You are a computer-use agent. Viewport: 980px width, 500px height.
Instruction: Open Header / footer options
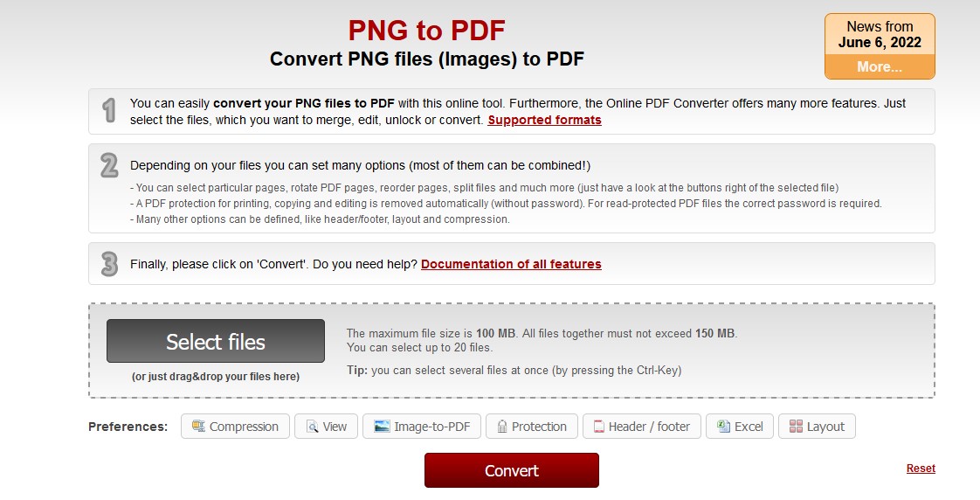tap(642, 427)
